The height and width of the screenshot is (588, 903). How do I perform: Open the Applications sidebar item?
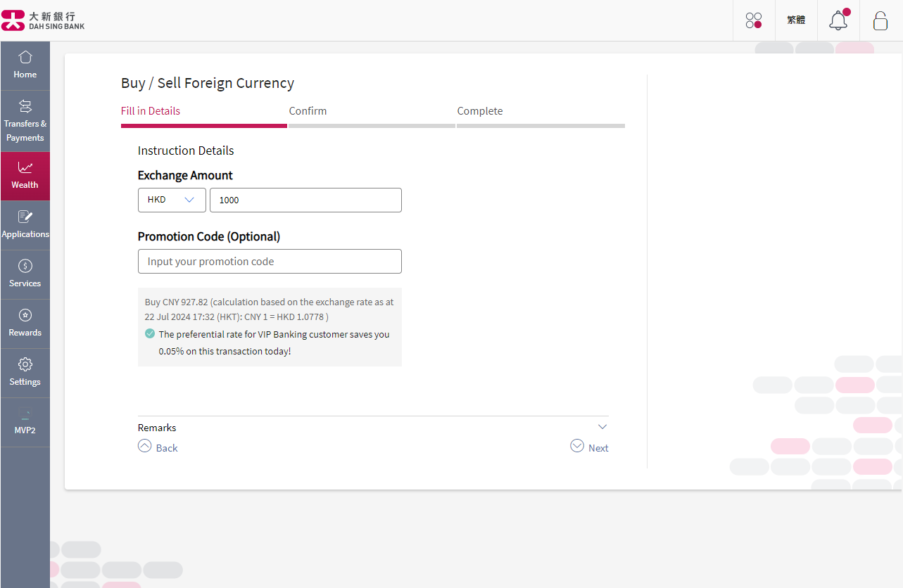25,225
